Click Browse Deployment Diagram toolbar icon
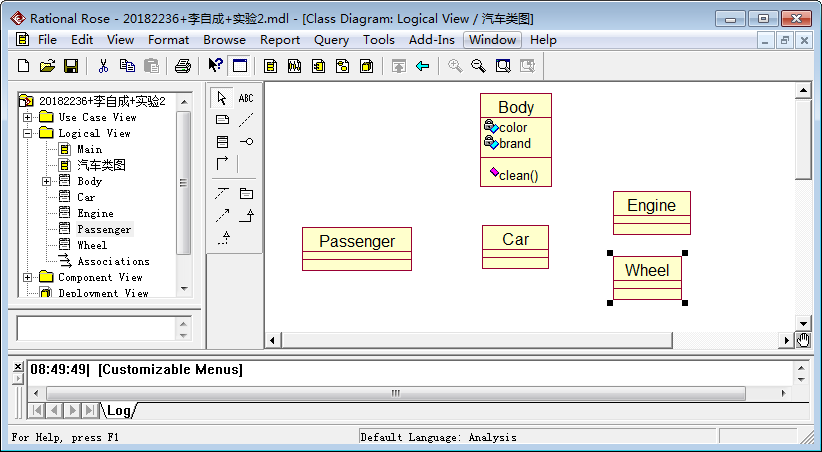The image size is (822, 452). click(x=367, y=66)
